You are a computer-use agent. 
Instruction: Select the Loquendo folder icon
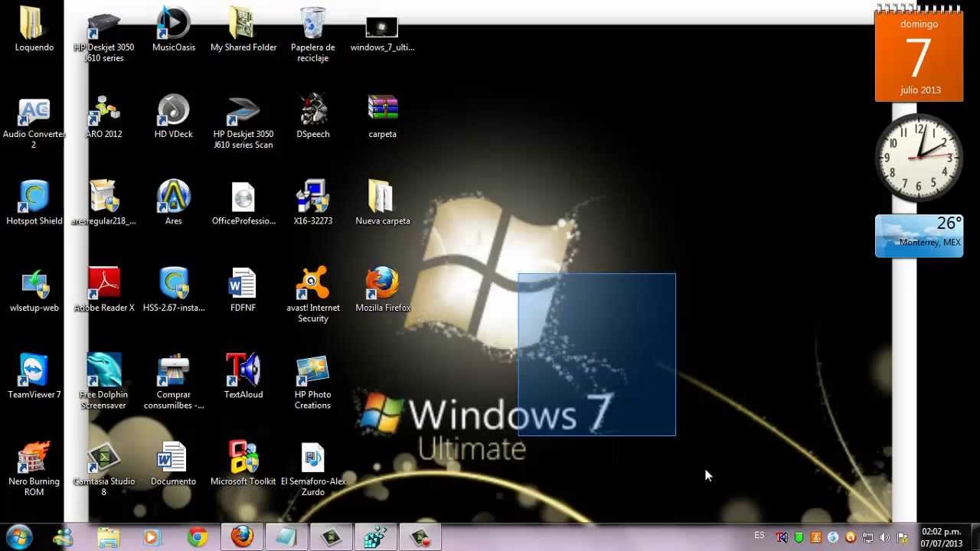(34, 29)
